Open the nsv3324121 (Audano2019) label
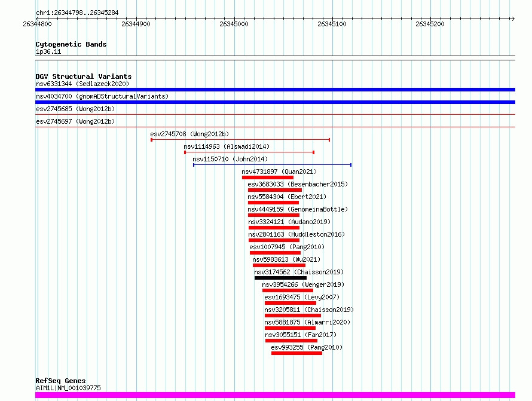This screenshot has width=532, height=401. click(x=289, y=222)
